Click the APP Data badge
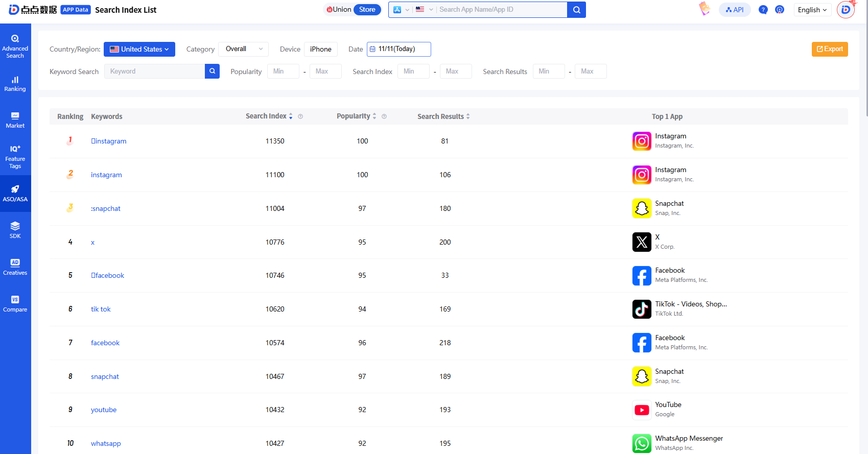This screenshot has width=868, height=454. pos(76,10)
